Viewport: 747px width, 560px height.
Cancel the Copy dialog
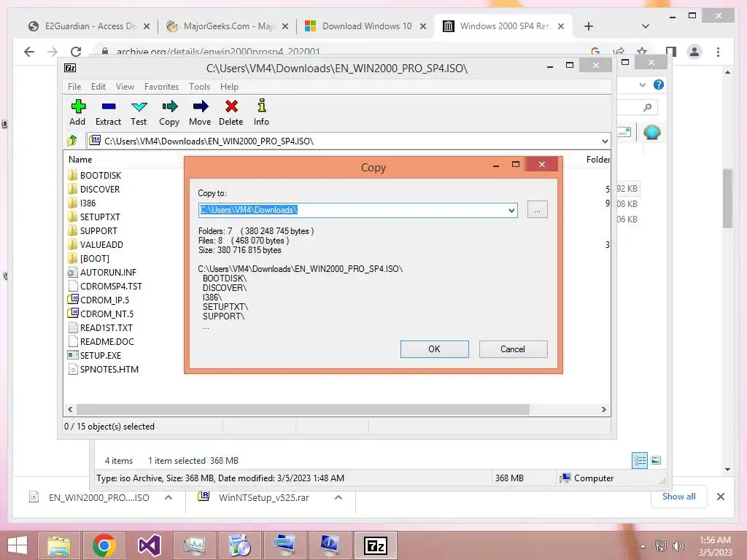coord(513,349)
